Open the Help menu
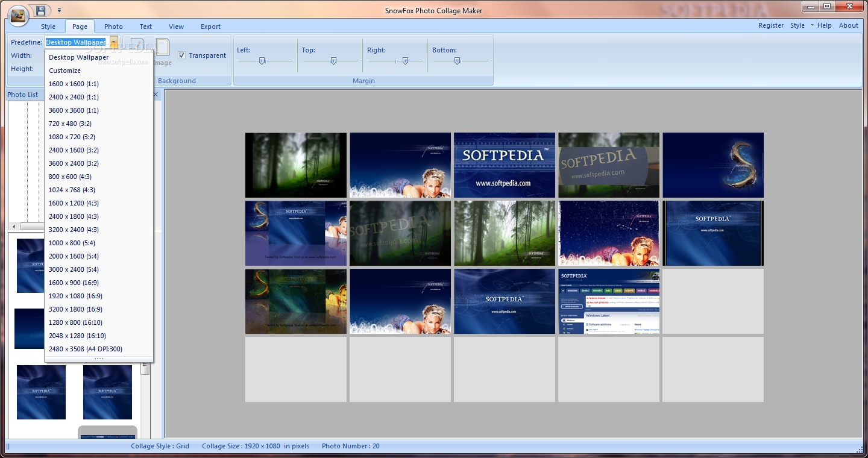 (x=824, y=25)
